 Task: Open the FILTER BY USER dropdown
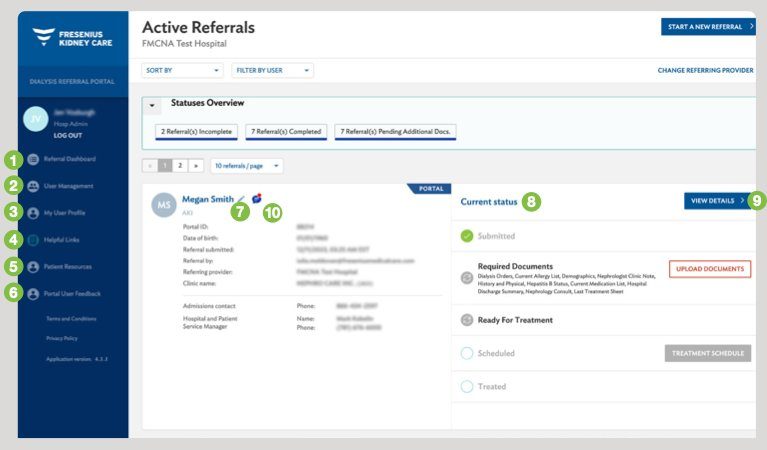[x=272, y=70]
